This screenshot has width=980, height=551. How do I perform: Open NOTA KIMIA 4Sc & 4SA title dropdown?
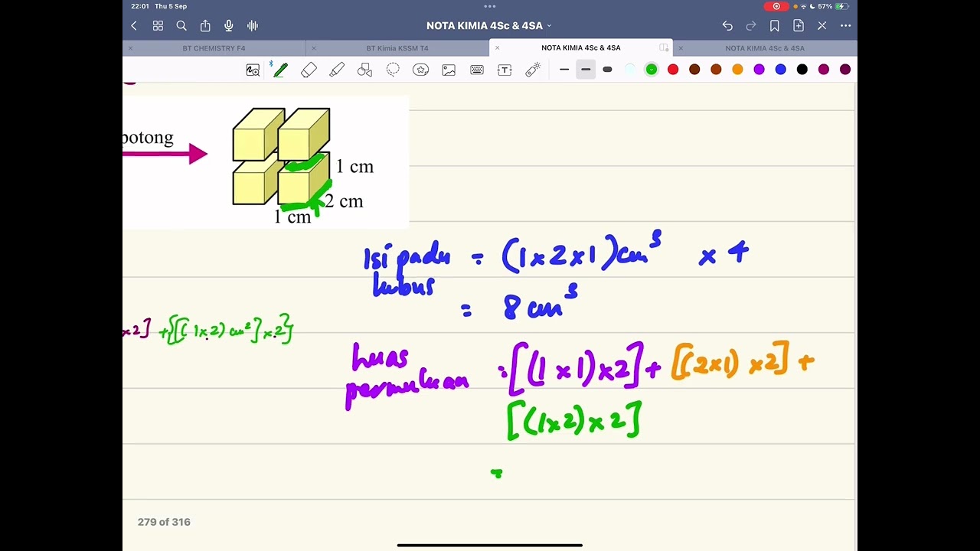tap(489, 26)
